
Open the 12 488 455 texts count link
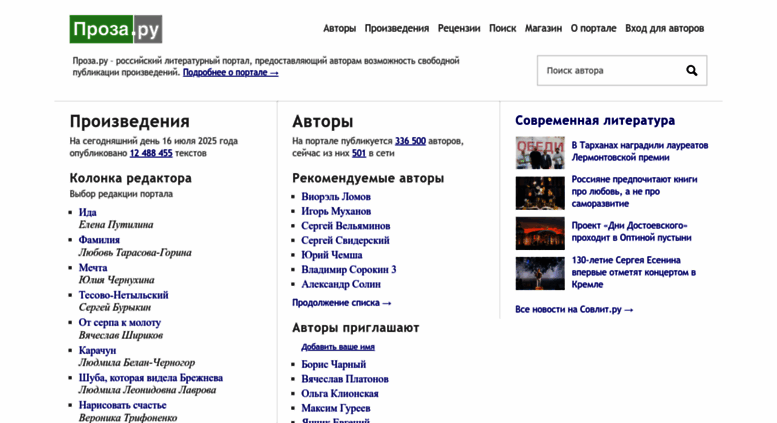pyautogui.click(x=151, y=153)
